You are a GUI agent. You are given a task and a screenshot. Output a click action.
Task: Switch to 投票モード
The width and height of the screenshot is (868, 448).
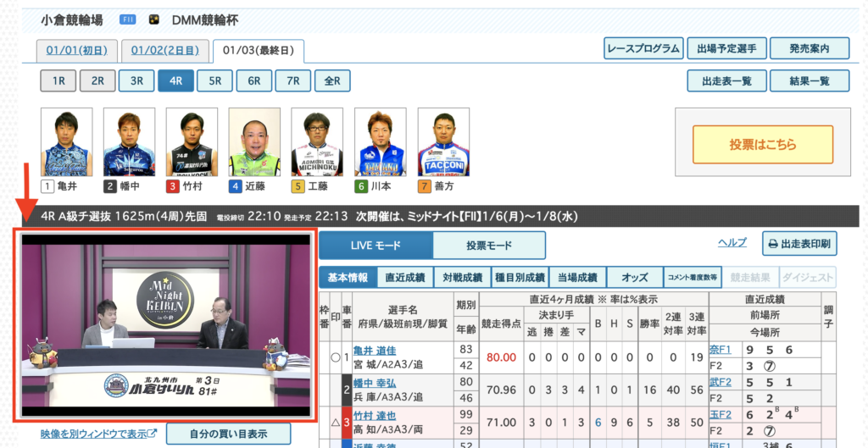click(489, 246)
